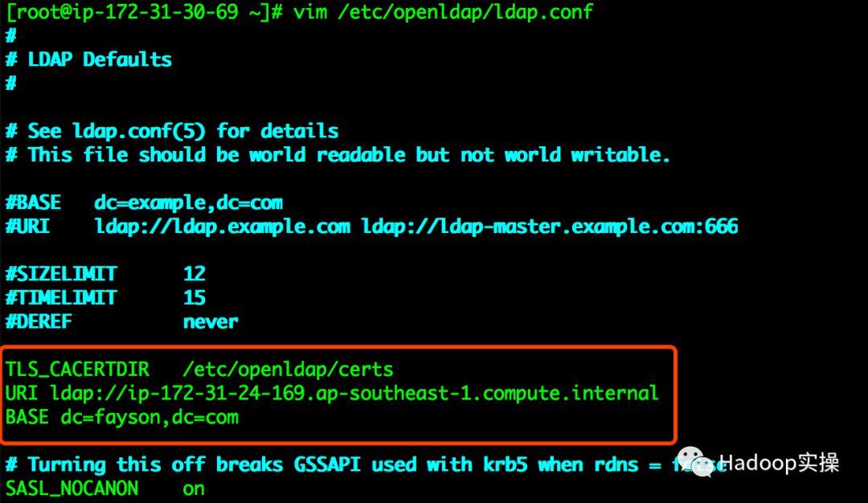
Task: Click the vim /etc/openldap/ldap.conf command
Action: coord(444,11)
